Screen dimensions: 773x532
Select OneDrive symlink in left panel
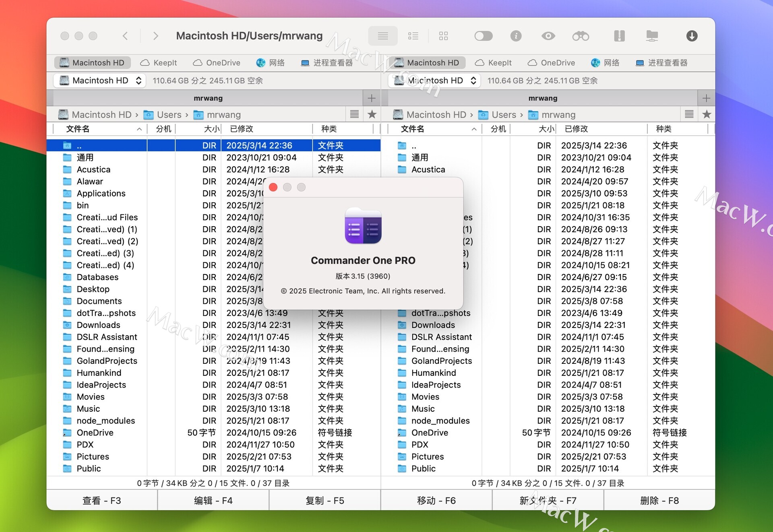point(213,433)
